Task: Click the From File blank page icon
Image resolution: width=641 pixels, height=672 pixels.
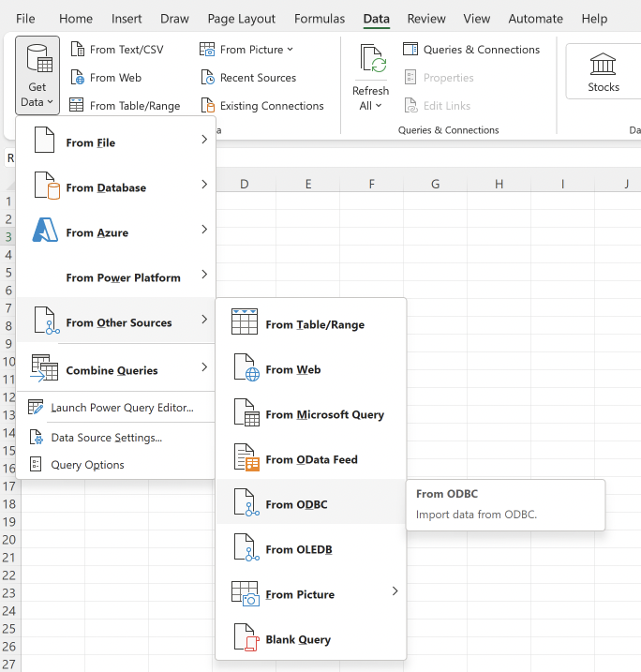Action: coord(45,140)
